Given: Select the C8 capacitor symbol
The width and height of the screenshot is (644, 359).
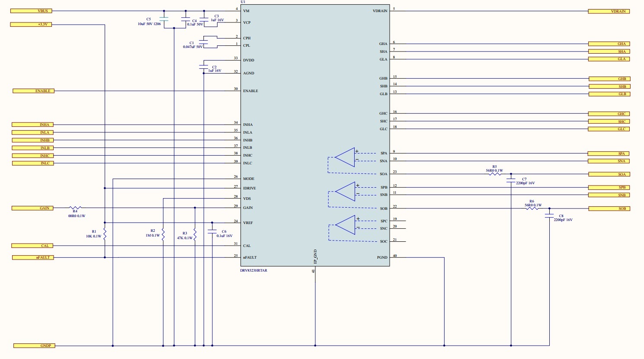Looking at the screenshot, I should point(549,215).
